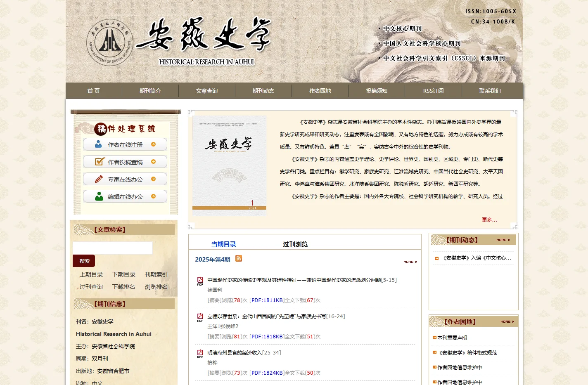Open 过刊查询 link
Viewport: 588px width, 385px height.
[x=91, y=287]
